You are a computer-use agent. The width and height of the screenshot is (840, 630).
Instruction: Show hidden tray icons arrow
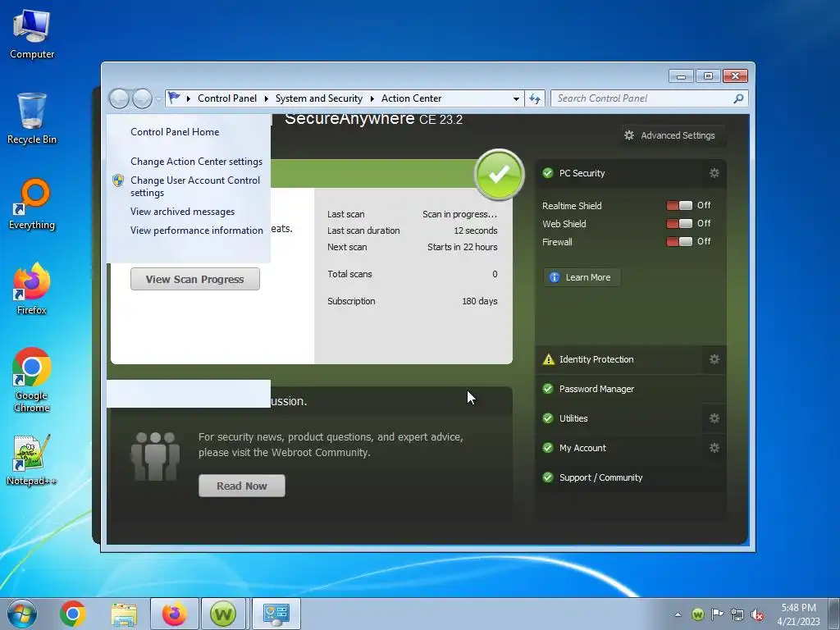[x=678, y=614]
